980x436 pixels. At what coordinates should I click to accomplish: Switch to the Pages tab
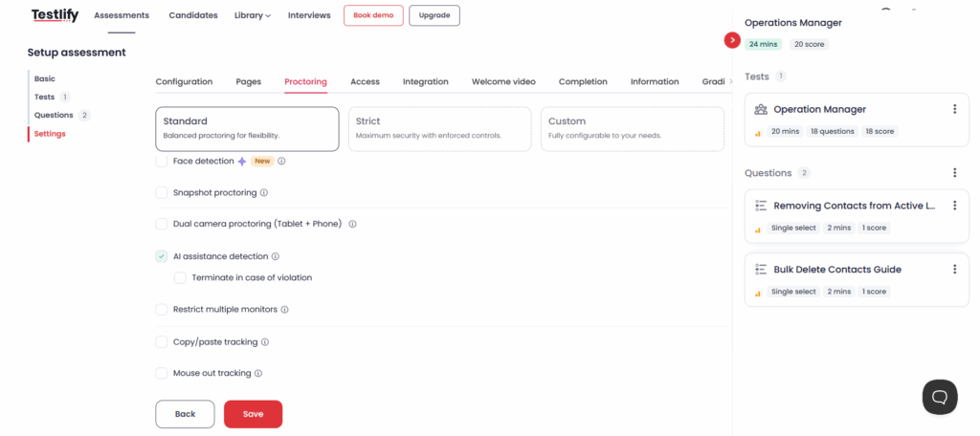click(x=249, y=82)
